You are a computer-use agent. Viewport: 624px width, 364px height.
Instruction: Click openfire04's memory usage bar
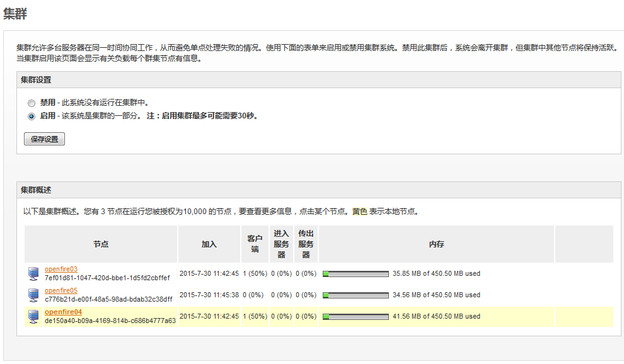pyautogui.click(x=355, y=317)
